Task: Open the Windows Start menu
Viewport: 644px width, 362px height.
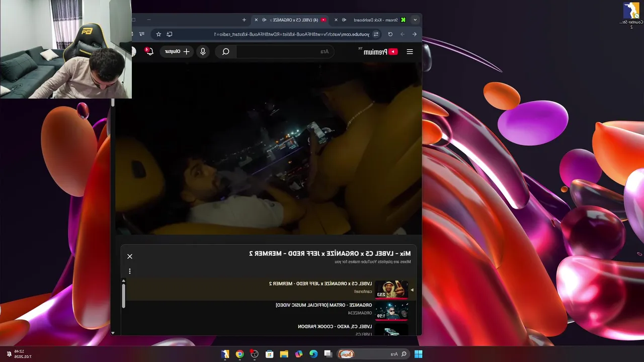Action: 418,354
